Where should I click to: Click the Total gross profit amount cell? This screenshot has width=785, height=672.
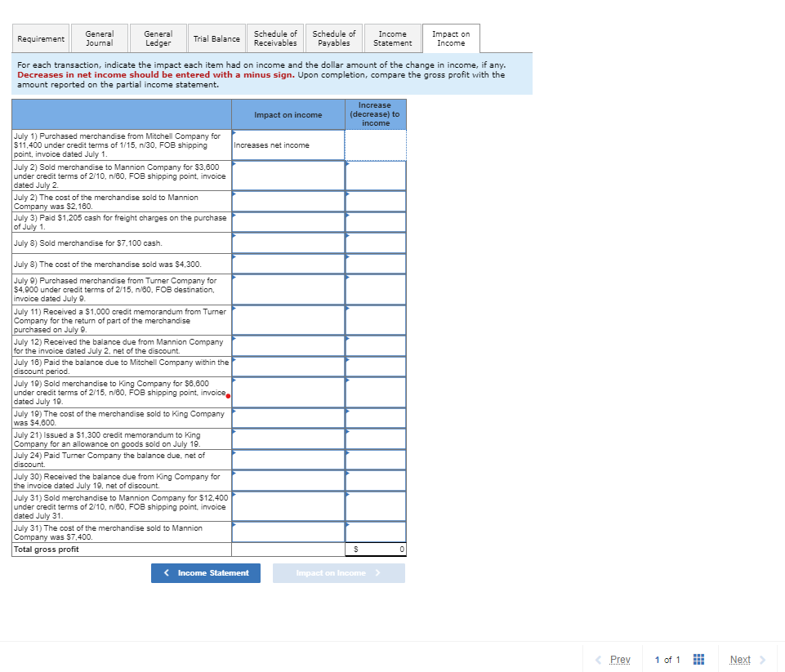pyautogui.click(x=375, y=549)
